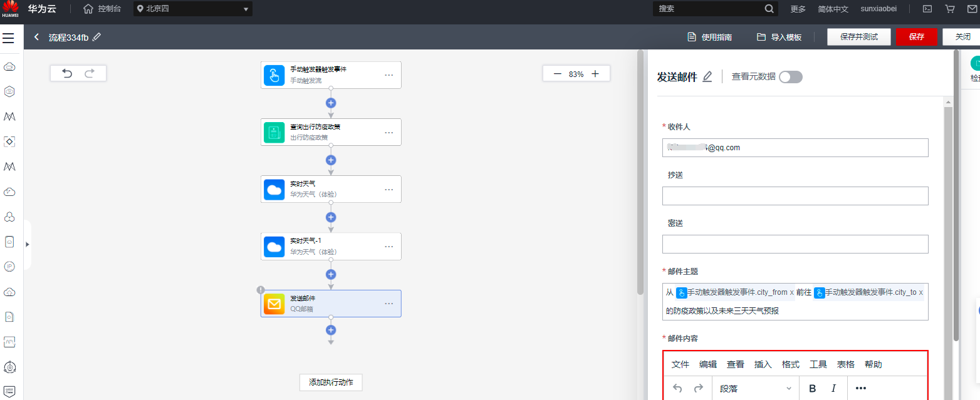Click the red 保存 button

tap(917, 37)
